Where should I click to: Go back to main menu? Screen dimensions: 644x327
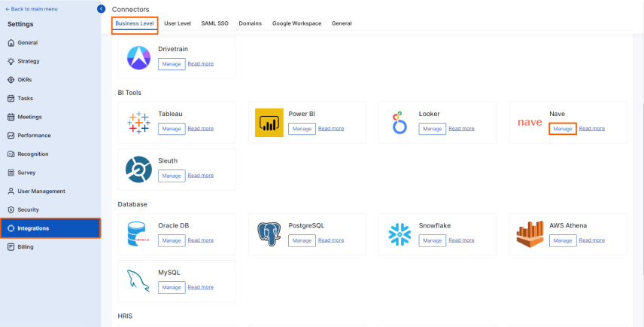31,9
